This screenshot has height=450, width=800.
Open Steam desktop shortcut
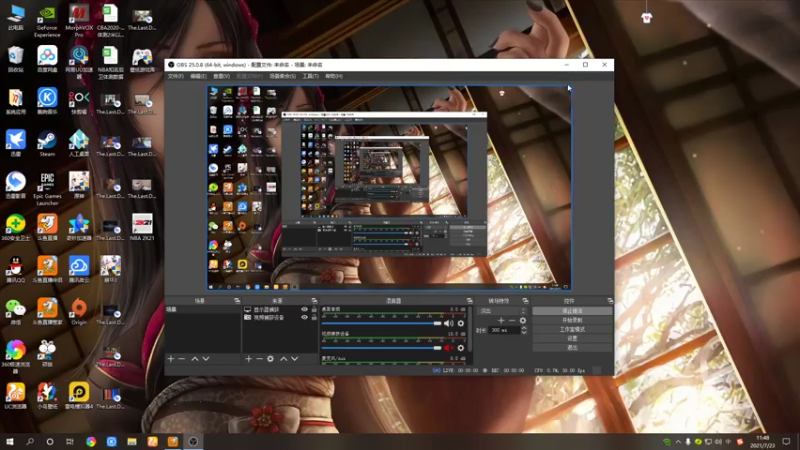tap(47, 143)
